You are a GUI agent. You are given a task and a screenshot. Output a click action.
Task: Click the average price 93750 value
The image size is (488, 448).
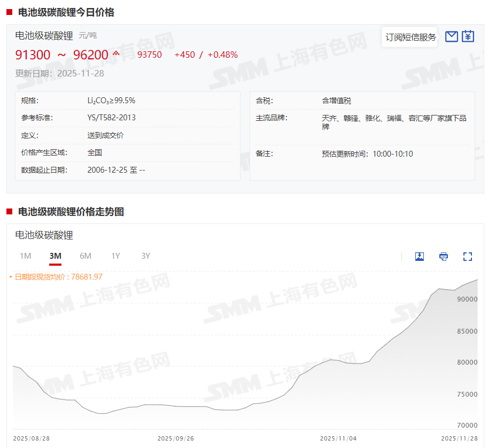coord(150,55)
